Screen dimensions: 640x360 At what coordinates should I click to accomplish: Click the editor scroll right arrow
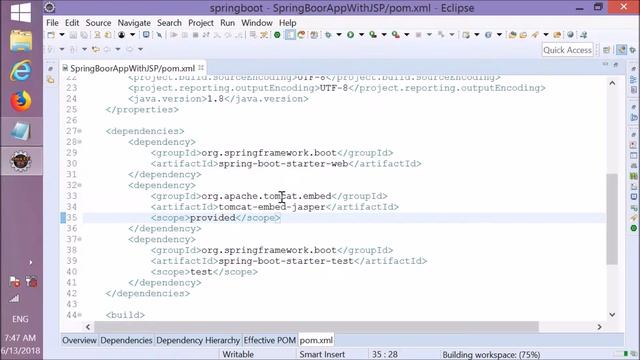pyautogui.click(x=599, y=327)
